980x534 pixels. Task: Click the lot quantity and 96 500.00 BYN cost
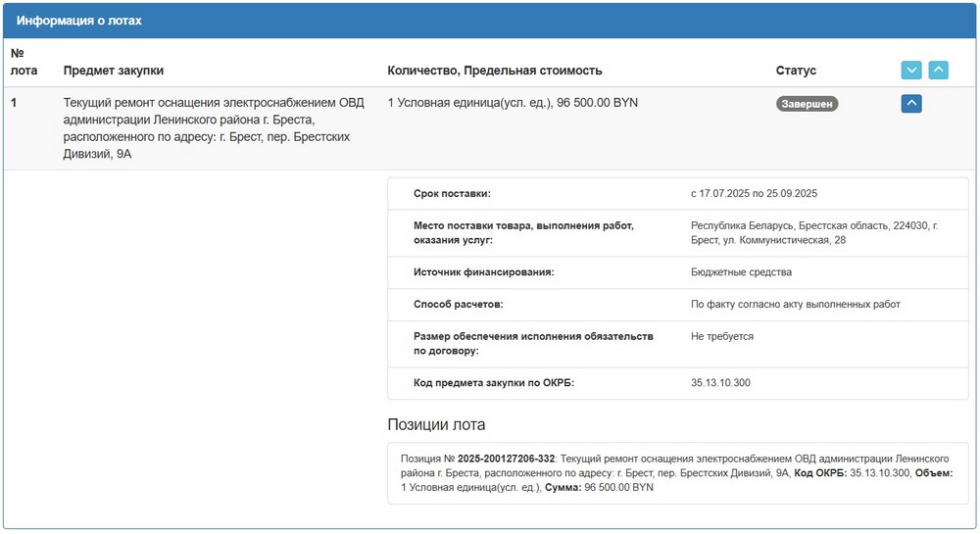[513, 103]
